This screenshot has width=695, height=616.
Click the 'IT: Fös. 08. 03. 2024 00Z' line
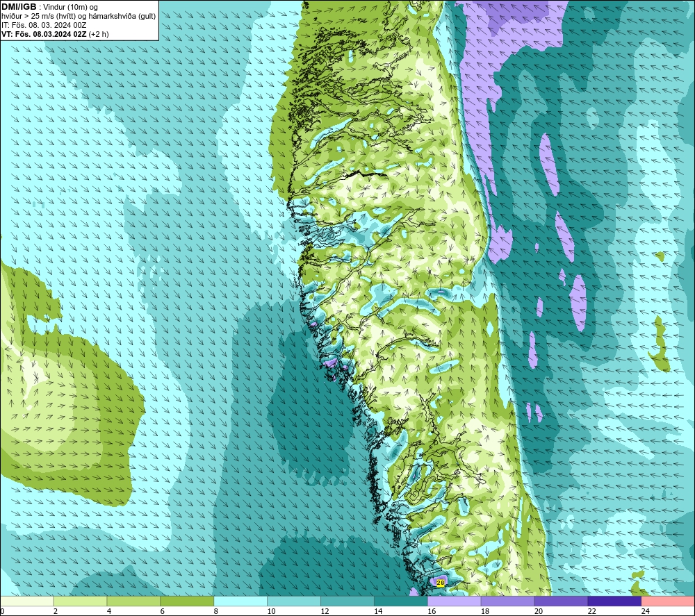click(44, 25)
